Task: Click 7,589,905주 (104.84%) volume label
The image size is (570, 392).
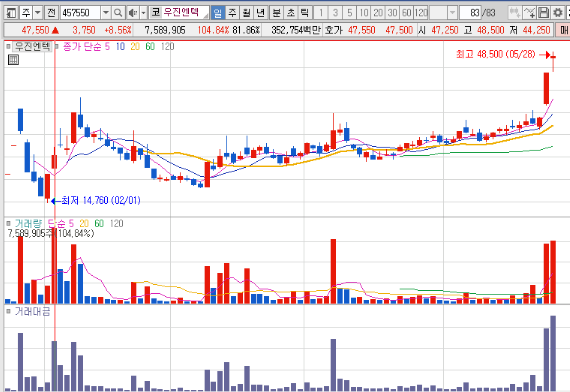Action: (51, 233)
